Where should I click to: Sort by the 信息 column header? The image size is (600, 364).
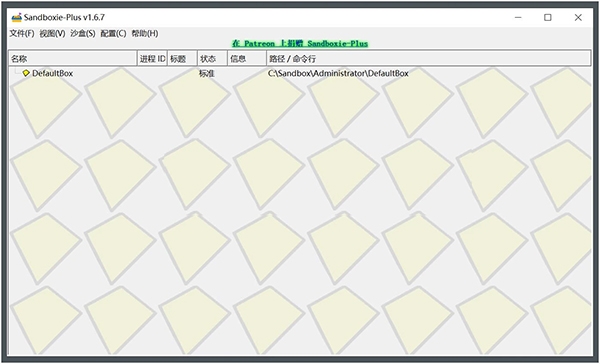tap(247, 59)
